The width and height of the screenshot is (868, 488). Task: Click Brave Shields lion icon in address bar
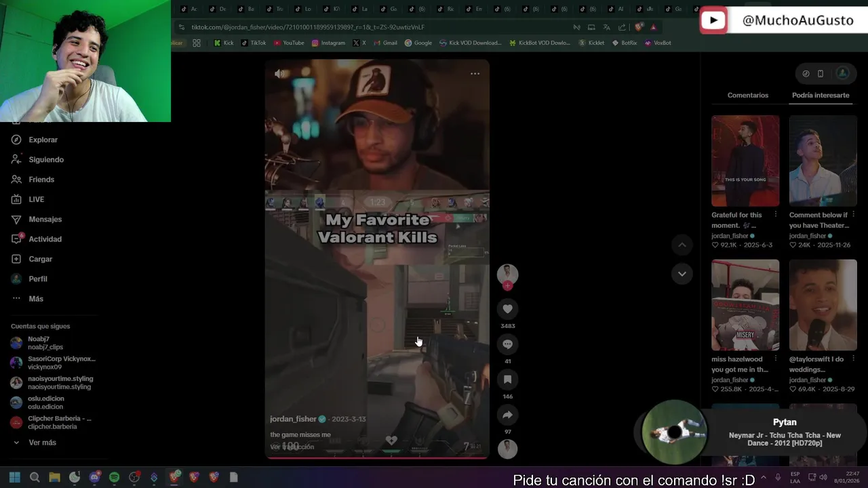pyautogui.click(x=639, y=27)
